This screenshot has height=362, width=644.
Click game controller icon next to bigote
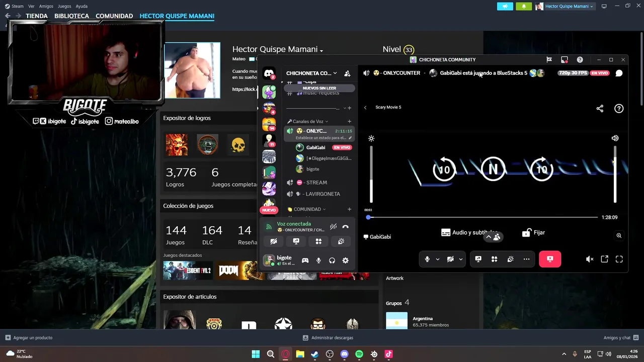tap(305, 260)
